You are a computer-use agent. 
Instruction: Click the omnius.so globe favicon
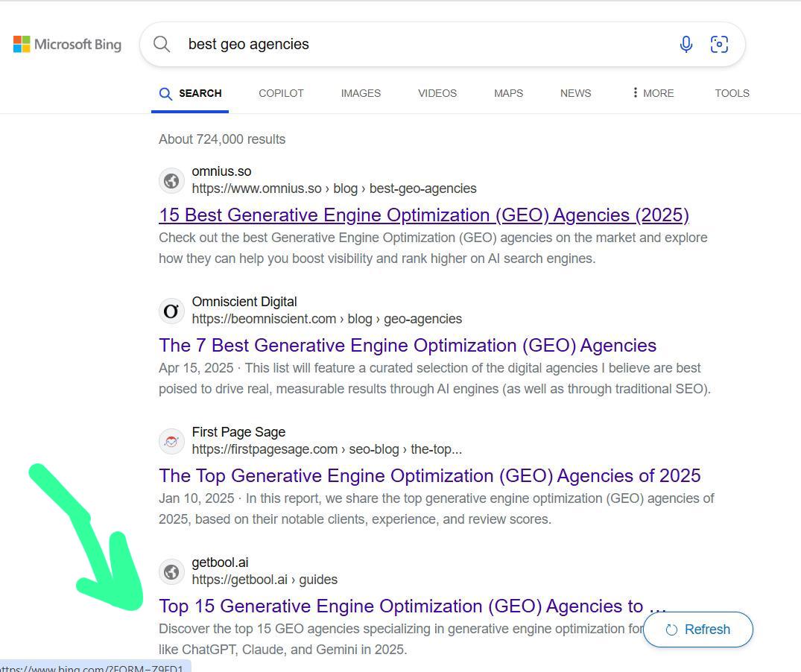(171, 180)
